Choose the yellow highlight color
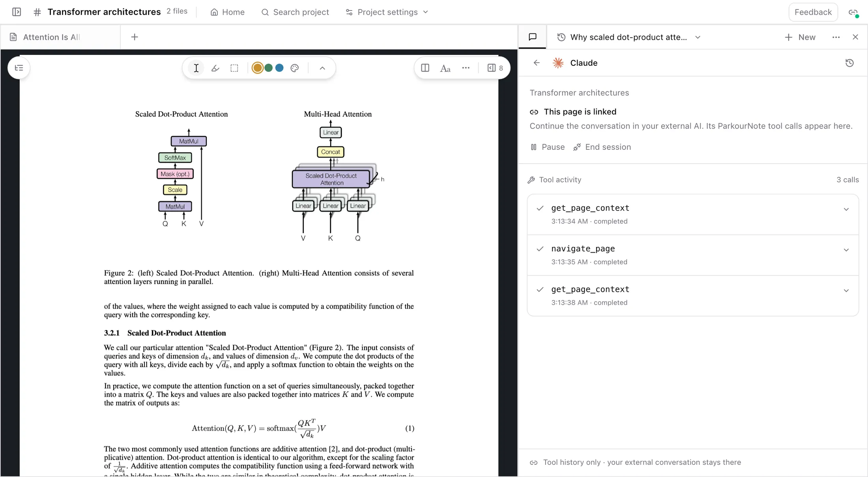The image size is (868, 477). coord(257,68)
